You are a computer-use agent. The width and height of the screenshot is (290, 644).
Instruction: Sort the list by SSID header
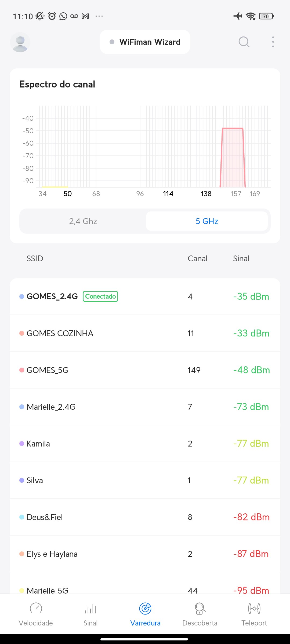(x=35, y=258)
